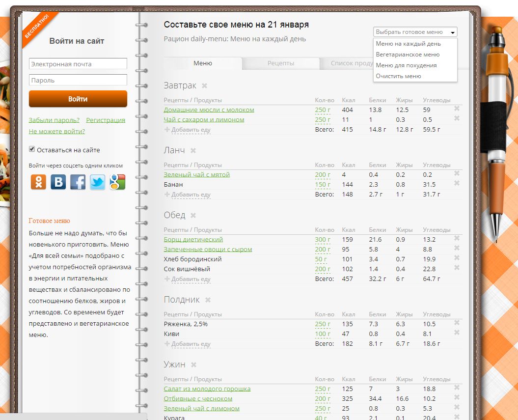
Task: Switch to the Рецепты tab
Action: click(x=281, y=63)
